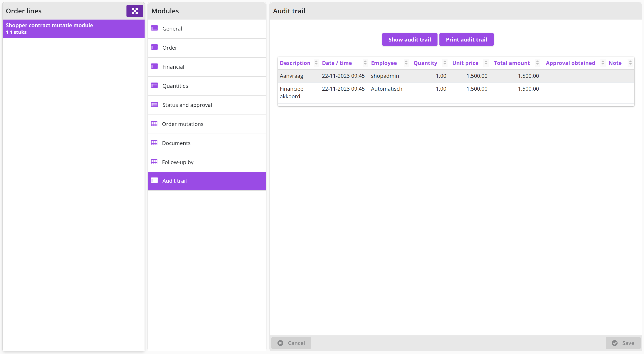644x354 pixels.
Task: Click the grid icon beside Documents
Action: [x=154, y=142]
